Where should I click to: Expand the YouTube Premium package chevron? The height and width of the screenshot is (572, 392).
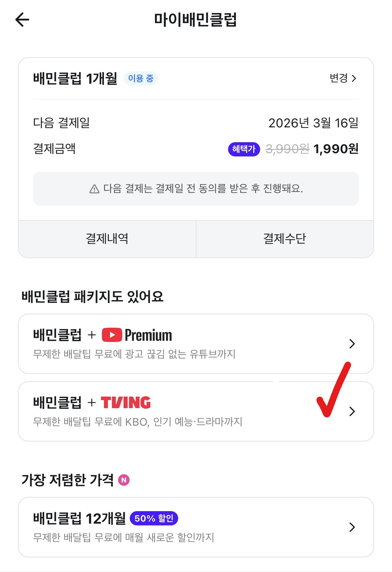coord(352,344)
